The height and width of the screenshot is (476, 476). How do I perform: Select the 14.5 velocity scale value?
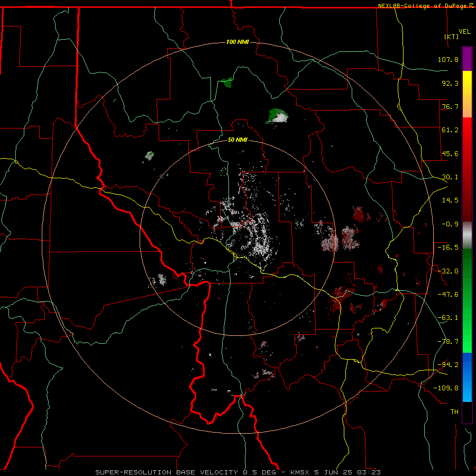[x=450, y=200]
